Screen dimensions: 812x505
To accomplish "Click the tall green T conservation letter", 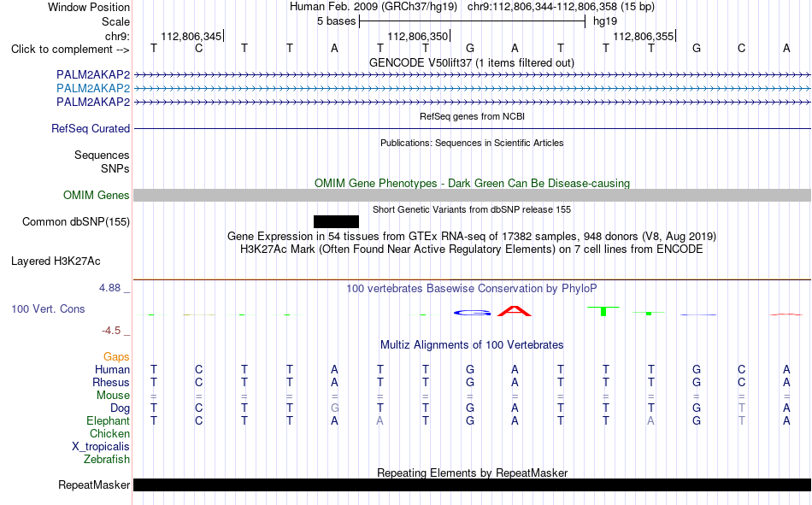I will tap(603, 311).
